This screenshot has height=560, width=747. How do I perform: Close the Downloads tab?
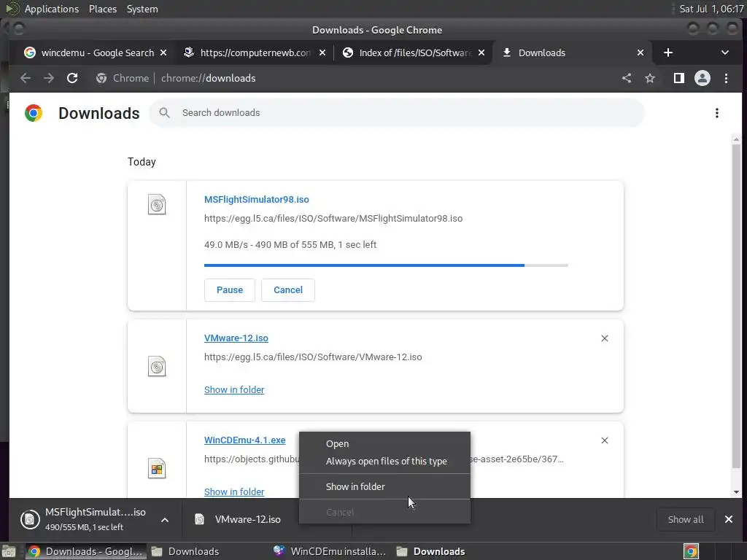pos(640,52)
